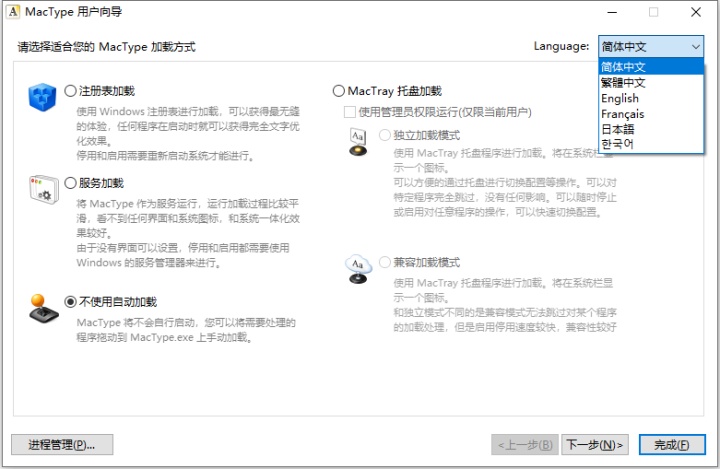Choose 한국어 from language list
Viewport: 720px width, 469px height.
point(651,144)
